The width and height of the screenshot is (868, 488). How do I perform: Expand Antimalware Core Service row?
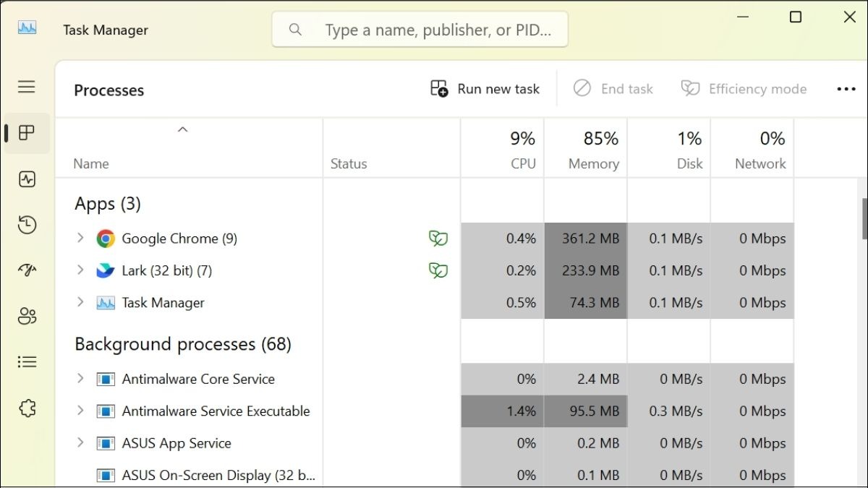point(80,378)
